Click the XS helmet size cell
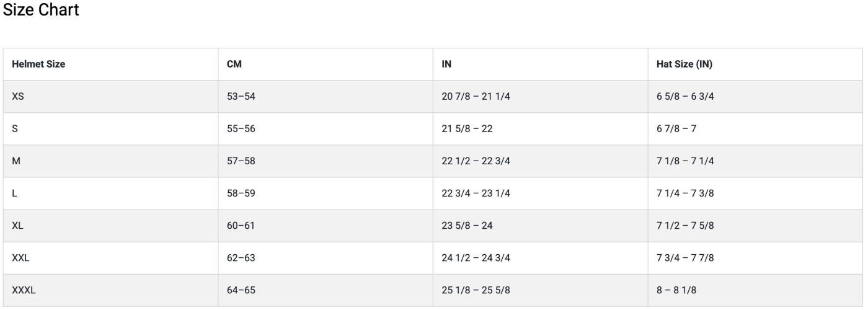The image size is (868, 310). (18, 97)
